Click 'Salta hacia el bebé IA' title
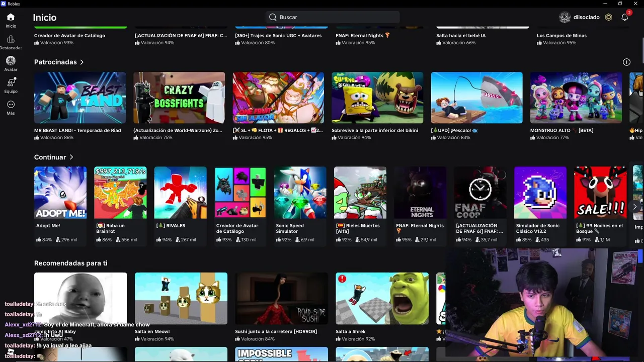644x362 pixels. click(x=461, y=36)
